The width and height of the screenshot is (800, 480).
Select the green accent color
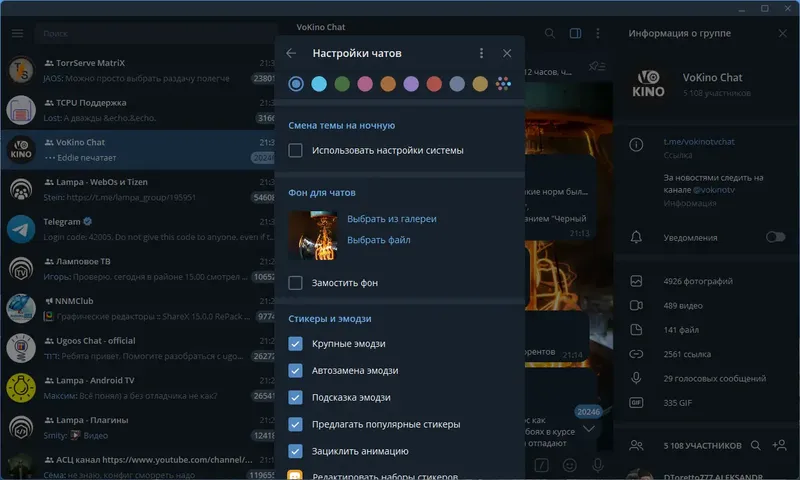pyautogui.click(x=342, y=84)
